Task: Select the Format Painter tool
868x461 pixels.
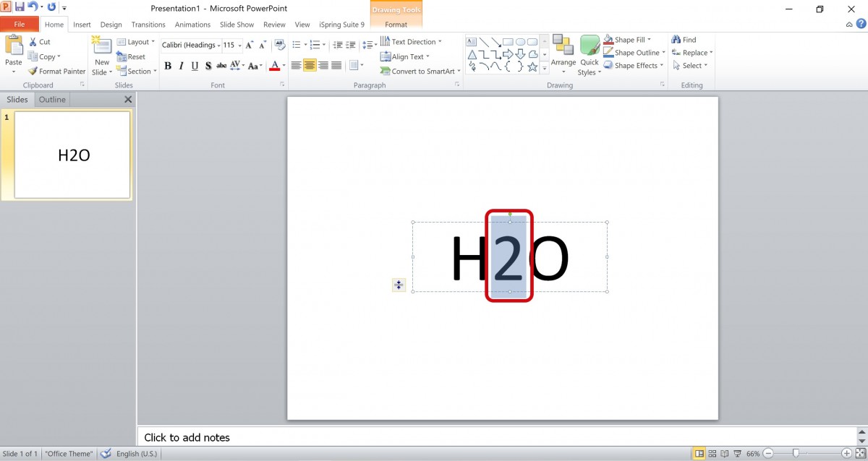Action: [57, 71]
